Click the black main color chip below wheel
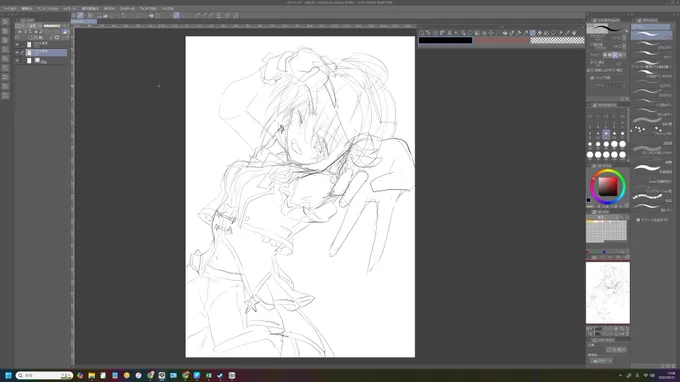Screen dimensions: 680x382 (588, 200)
